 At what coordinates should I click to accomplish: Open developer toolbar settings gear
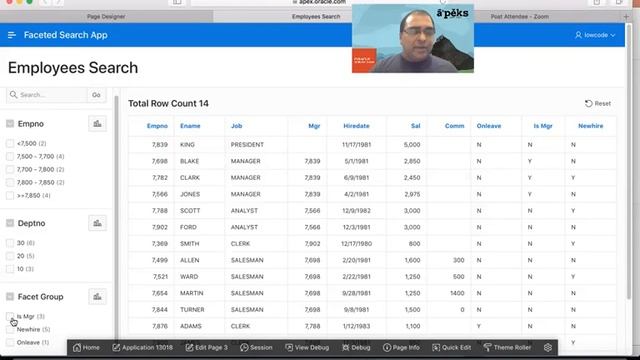548,347
